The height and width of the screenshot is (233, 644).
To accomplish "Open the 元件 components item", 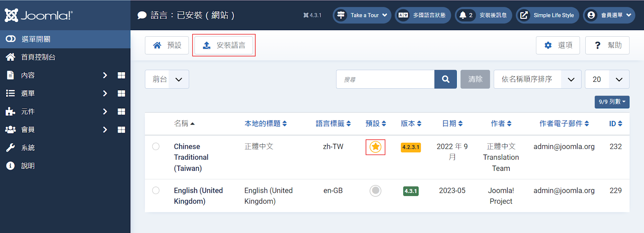I will 28,112.
